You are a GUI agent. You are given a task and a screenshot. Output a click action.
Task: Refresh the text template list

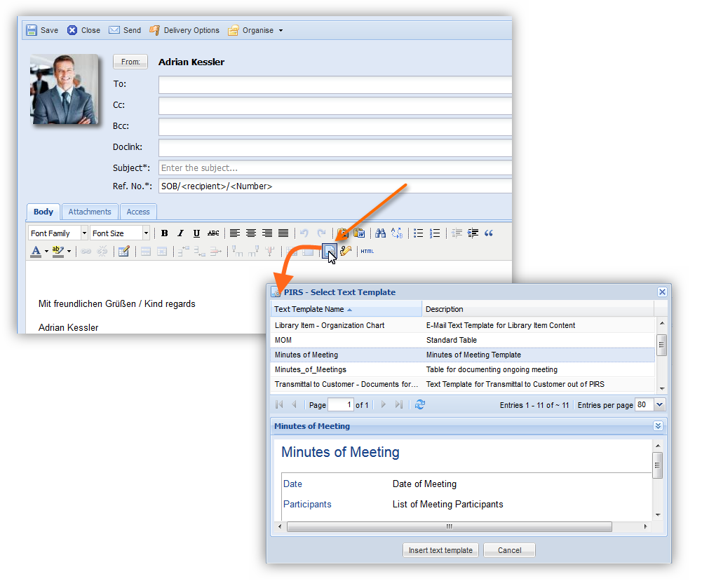tap(419, 404)
